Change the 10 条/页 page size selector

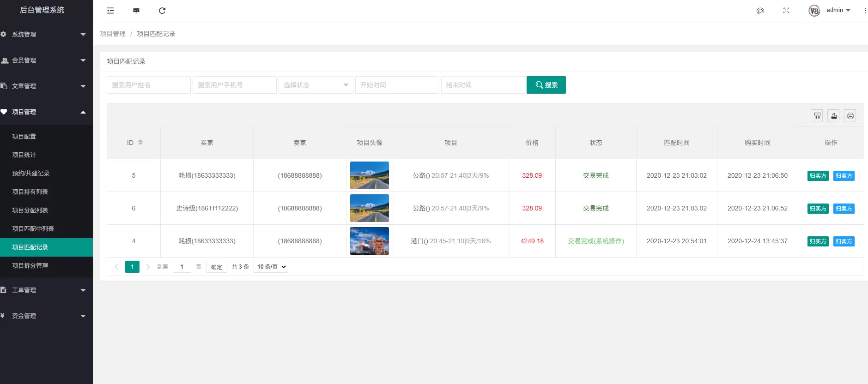271,267
